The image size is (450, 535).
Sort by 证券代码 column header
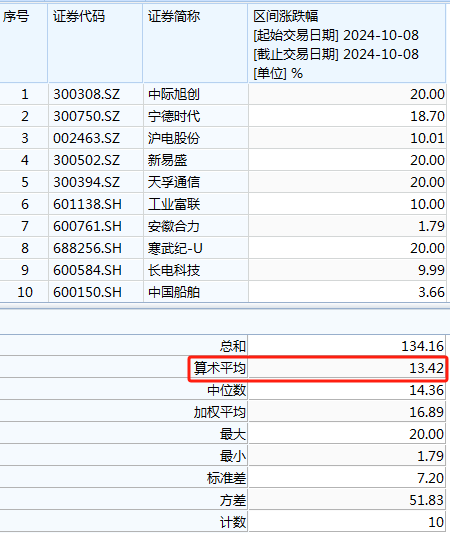[x=79, y=16]
